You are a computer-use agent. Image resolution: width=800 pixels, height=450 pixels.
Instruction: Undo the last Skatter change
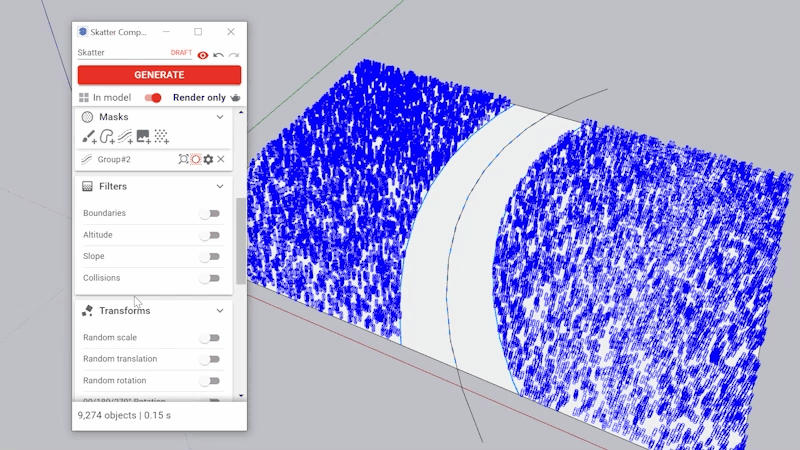[x=218, y=55]
